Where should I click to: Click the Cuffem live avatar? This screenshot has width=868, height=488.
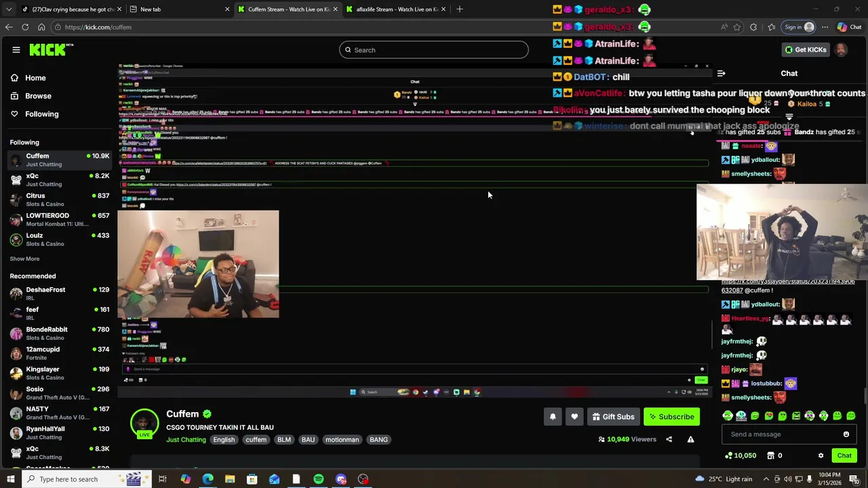144,423
